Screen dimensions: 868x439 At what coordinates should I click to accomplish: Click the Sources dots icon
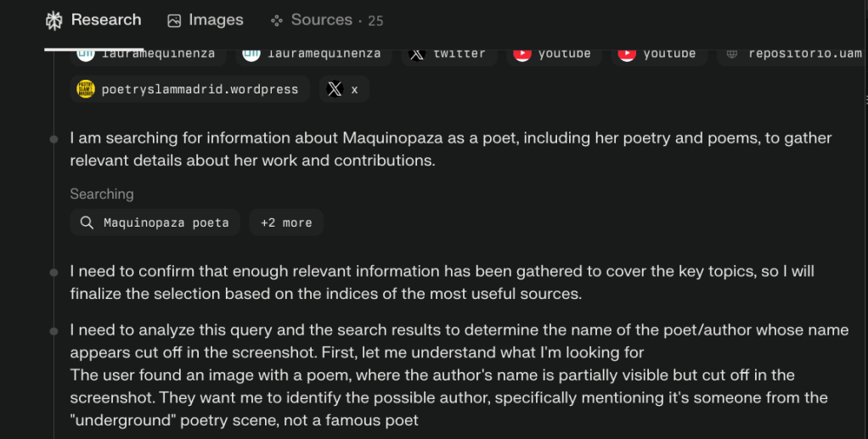276,20
